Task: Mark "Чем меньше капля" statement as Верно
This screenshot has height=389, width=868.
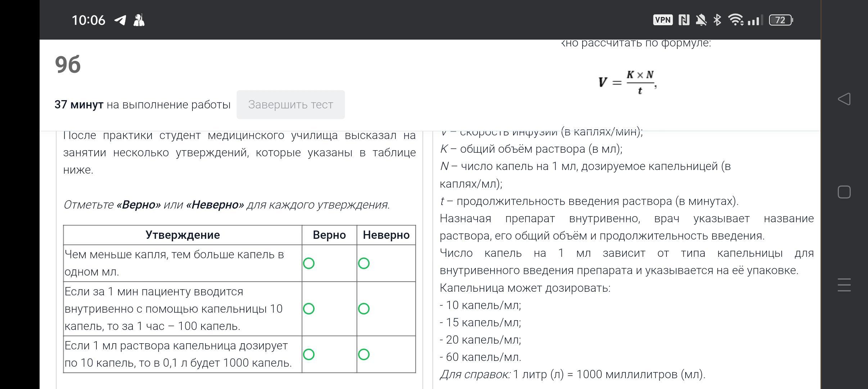Action: pyautogui.click(x=309, y=263)
